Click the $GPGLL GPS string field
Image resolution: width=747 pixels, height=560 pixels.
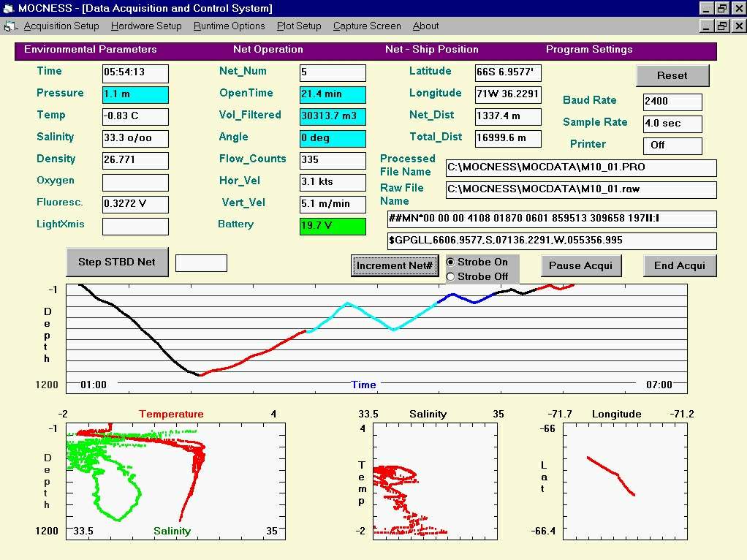(x=552, y=241)
